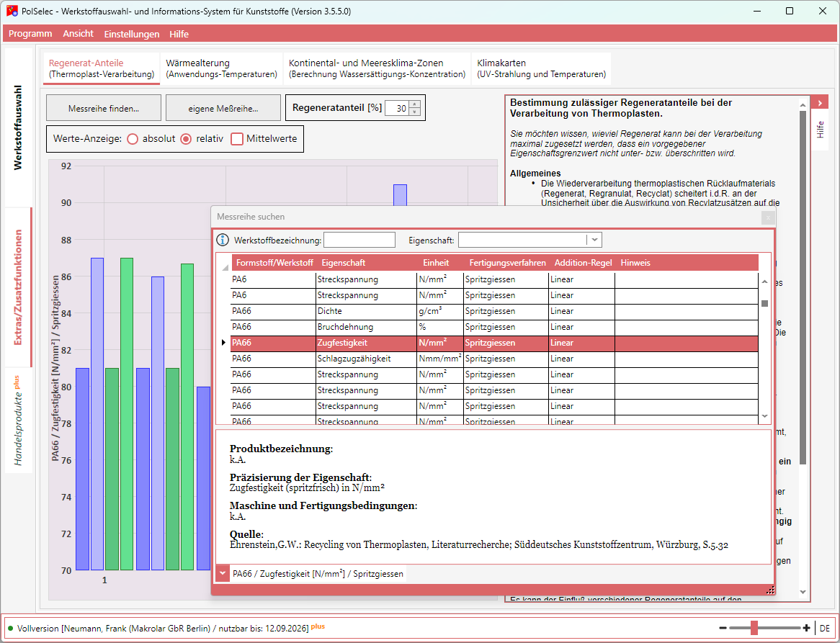Select the PA66 Dichte row

(494, 311)
